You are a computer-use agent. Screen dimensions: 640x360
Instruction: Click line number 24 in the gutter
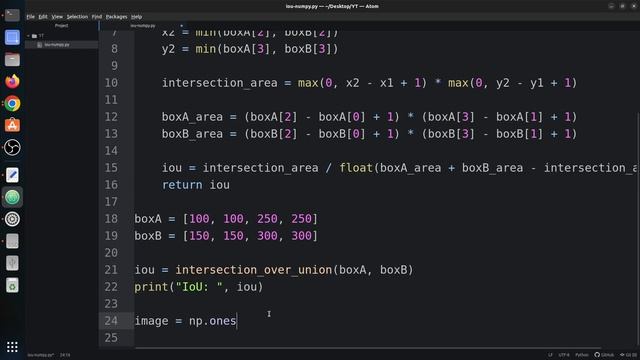coord(111,321)
